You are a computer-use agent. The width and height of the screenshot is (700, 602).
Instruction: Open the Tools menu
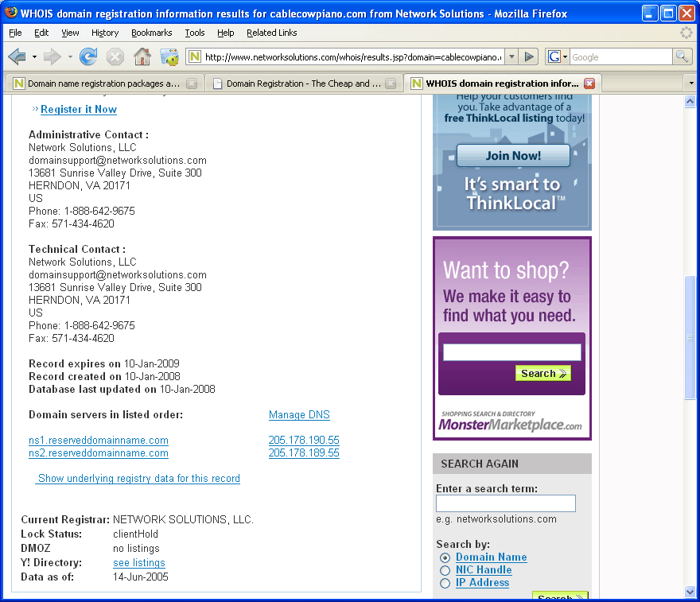[195, 33]
